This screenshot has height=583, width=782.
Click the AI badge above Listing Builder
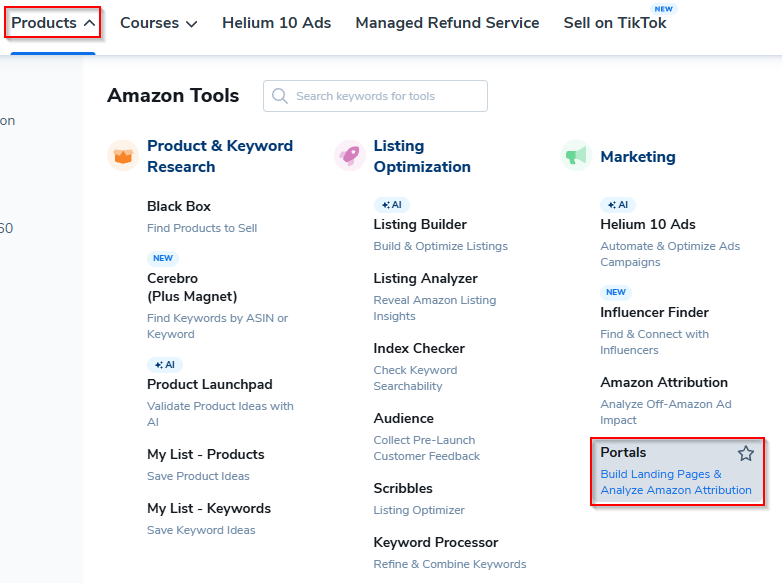click(392, 204)
